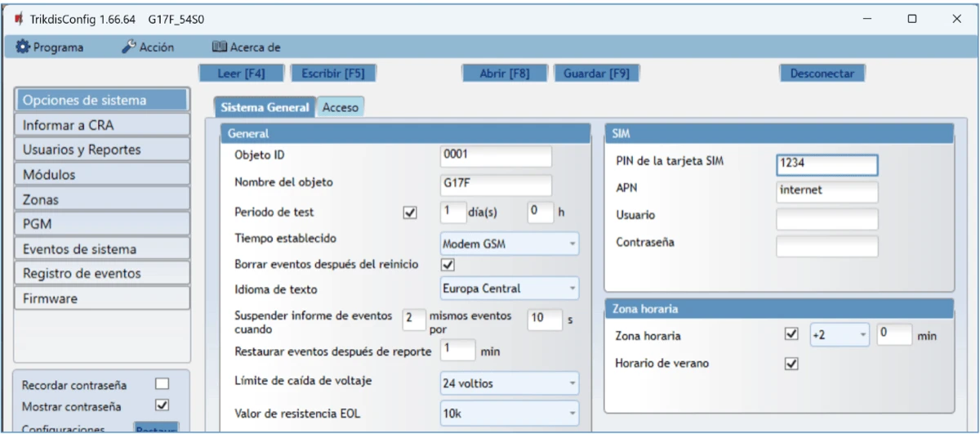Open the Acción menu with wrench icon
The image size is (980, 434).
click(148, 47)
